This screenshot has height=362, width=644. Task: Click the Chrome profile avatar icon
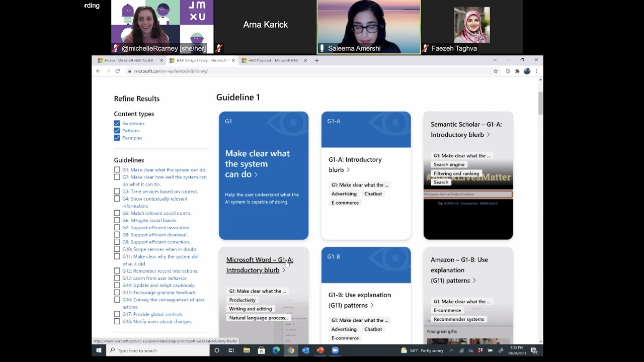[527, 71]
